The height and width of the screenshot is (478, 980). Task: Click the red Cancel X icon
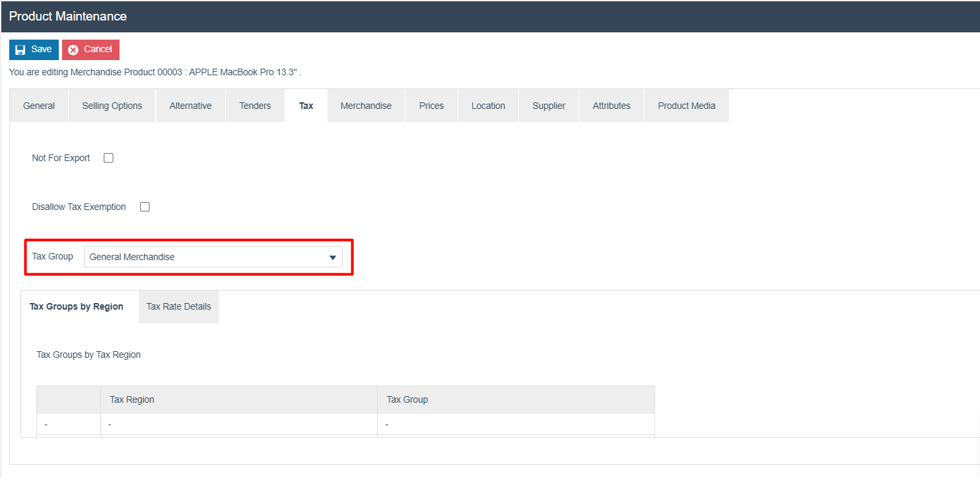tap(73, 50)
